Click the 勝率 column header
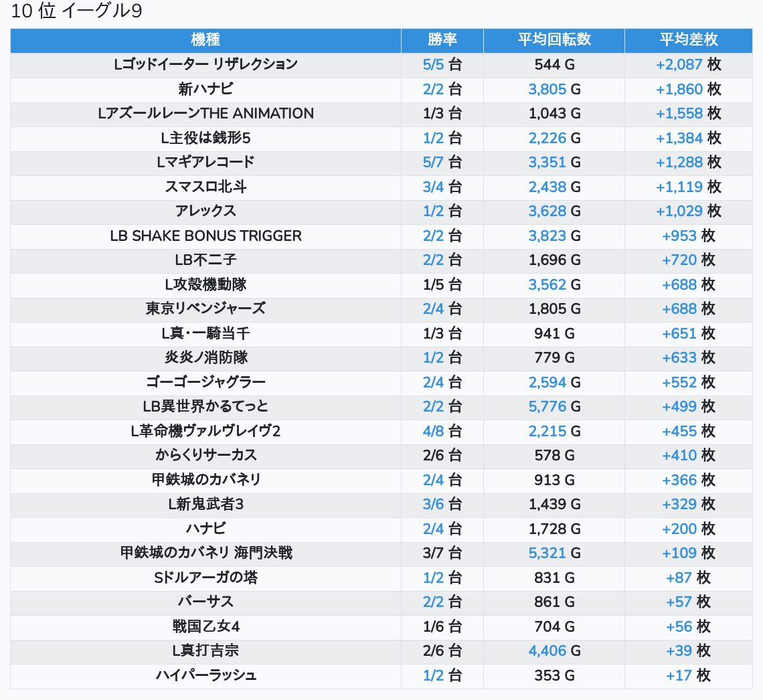This screenshot has width=763, height=700. tap(442, 40)
